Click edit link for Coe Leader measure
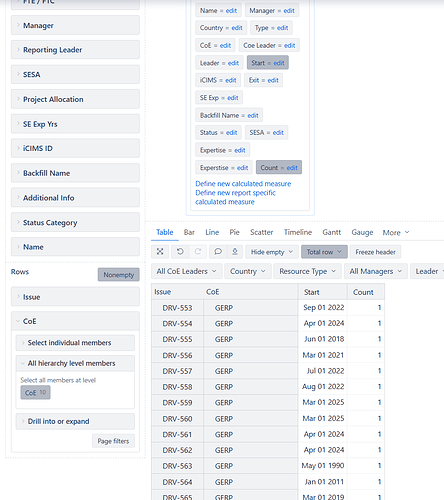 tap(290, 45)
